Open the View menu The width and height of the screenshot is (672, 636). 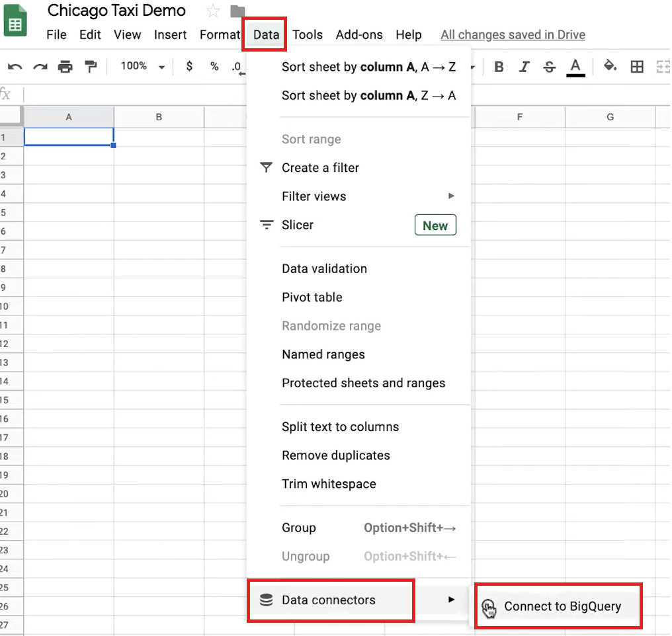(x=127, y=34)
